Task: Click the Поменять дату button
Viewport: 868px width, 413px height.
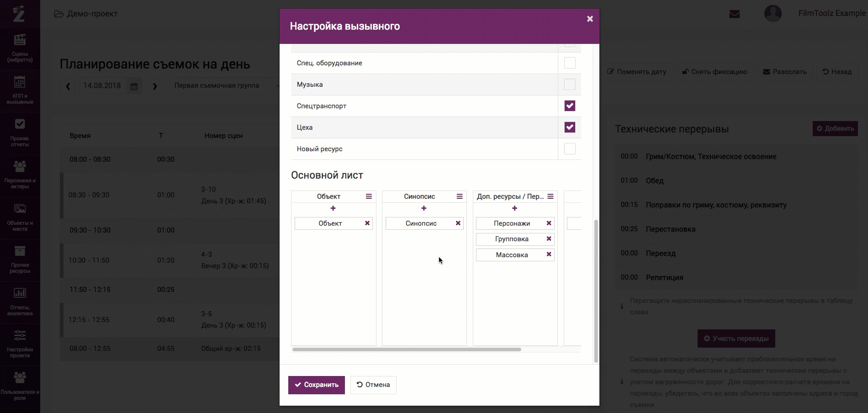Action: click(x=637, y=72)
